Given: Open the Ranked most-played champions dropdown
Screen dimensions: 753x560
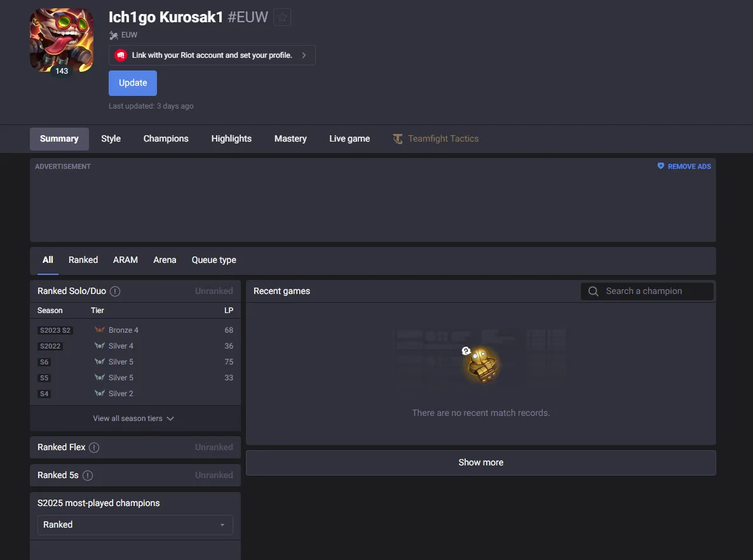Looking at the screenshot, I should click(x=135, y=525).
